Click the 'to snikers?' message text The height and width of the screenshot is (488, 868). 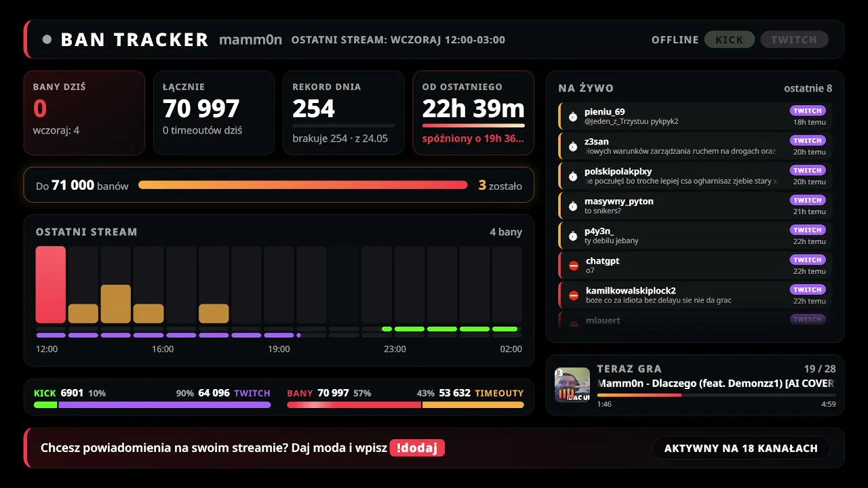[x=603, y=211]
